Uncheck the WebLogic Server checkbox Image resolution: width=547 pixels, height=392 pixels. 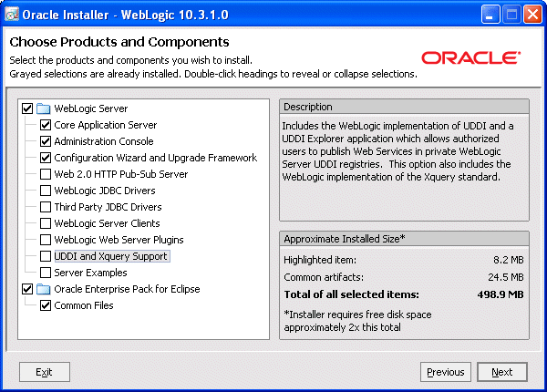[x=27, y=108]
